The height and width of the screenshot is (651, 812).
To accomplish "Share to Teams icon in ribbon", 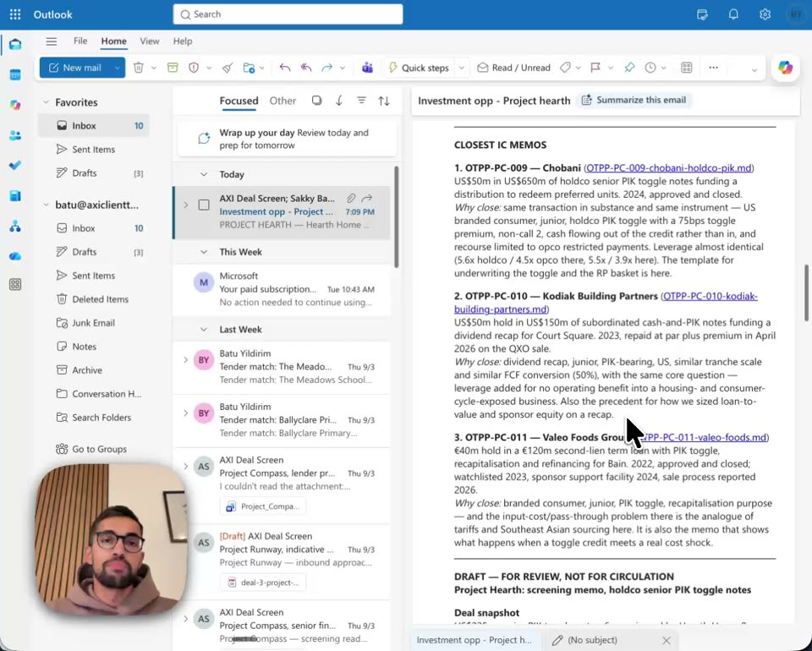I will tap(367, 68).
